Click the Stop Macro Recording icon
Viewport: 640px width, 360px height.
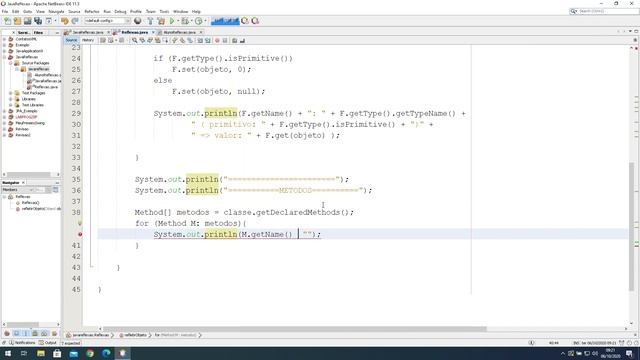(x=224, y=40)
